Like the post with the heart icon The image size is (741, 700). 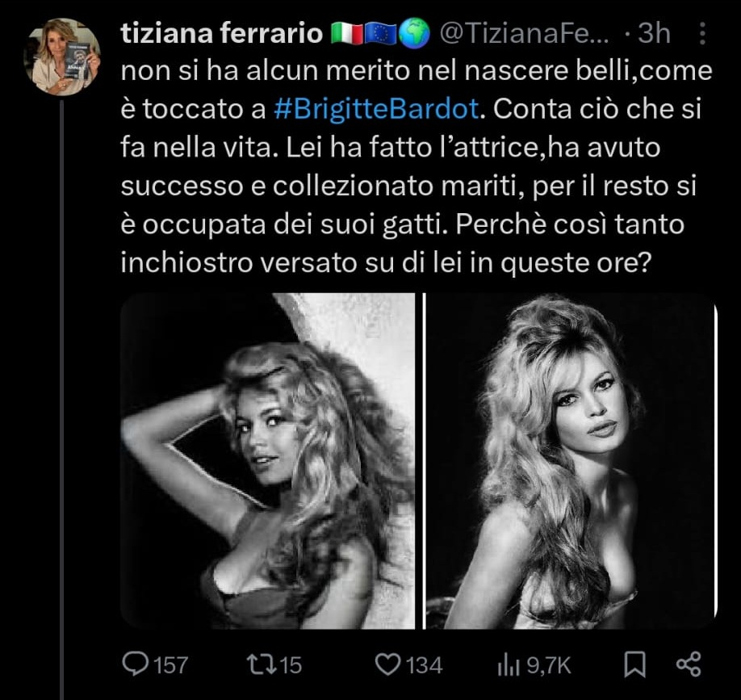click(389, 664)
